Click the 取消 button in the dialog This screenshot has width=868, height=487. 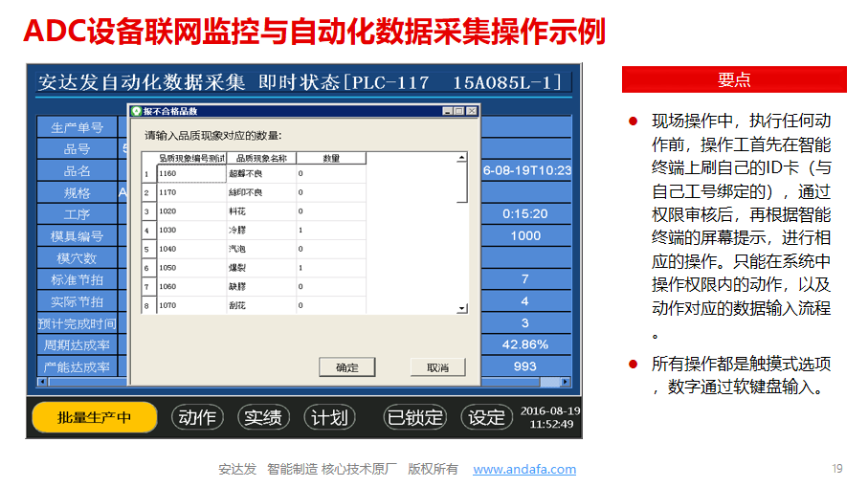click(x=437, y=367)
